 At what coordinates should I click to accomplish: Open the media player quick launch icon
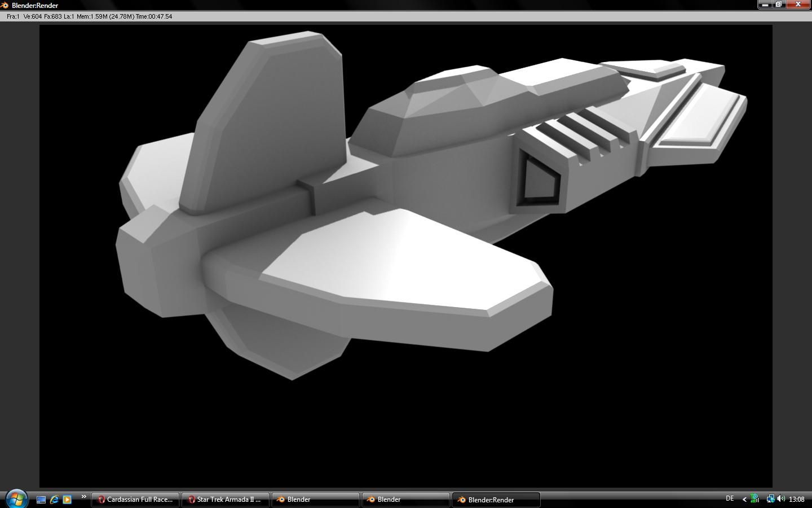67,500
